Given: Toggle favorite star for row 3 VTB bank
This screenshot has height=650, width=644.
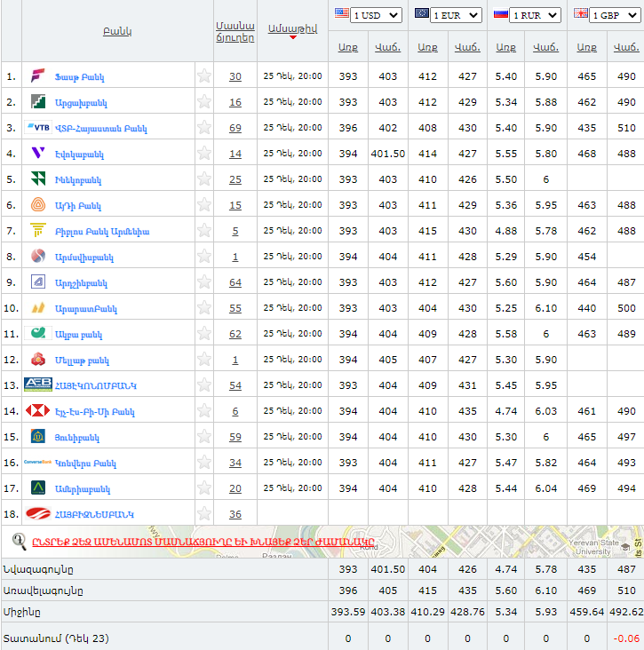Looking at the screenshot, I should pos(204,127).
